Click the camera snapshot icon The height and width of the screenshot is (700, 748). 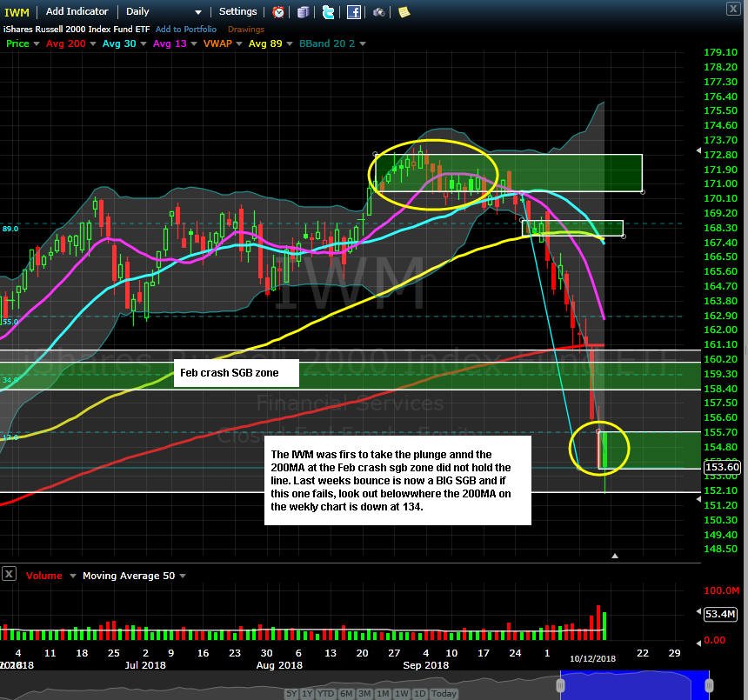(x=378, y=12)
